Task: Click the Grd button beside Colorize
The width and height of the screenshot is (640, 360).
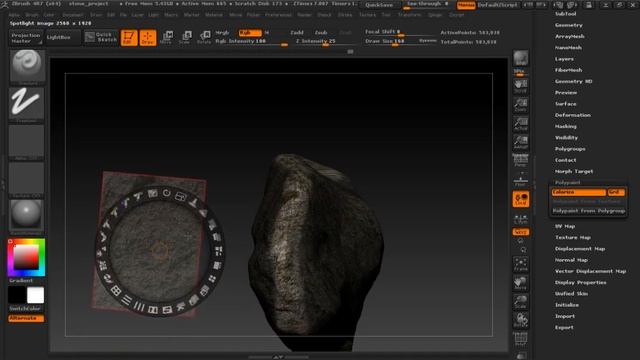Action: [x=616, y=192]
